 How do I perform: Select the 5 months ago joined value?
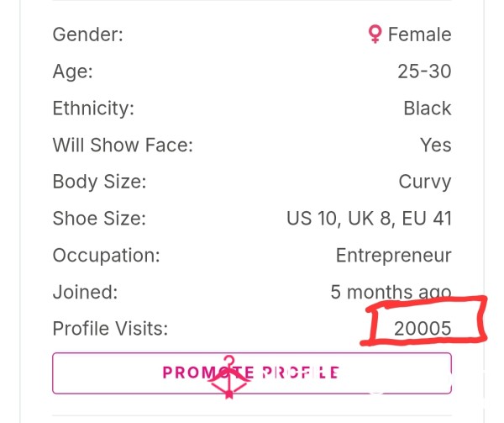[x=391, y=292]
